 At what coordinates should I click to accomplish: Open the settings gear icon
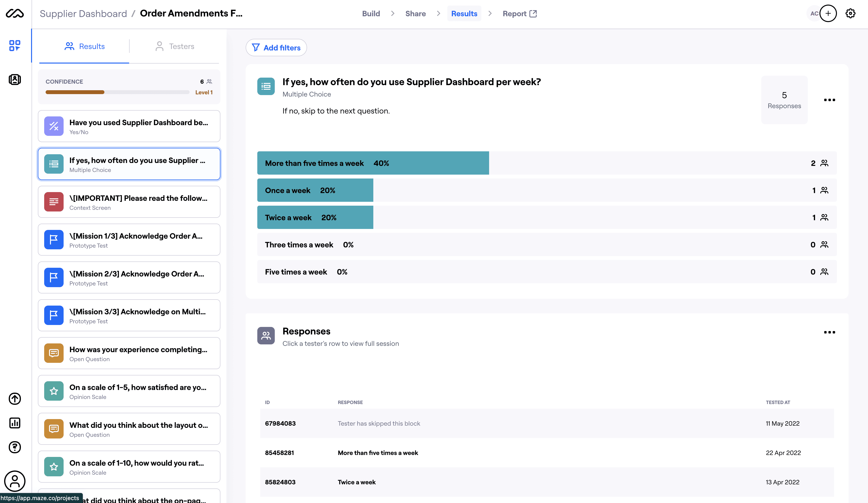click(x=851, y=13)
